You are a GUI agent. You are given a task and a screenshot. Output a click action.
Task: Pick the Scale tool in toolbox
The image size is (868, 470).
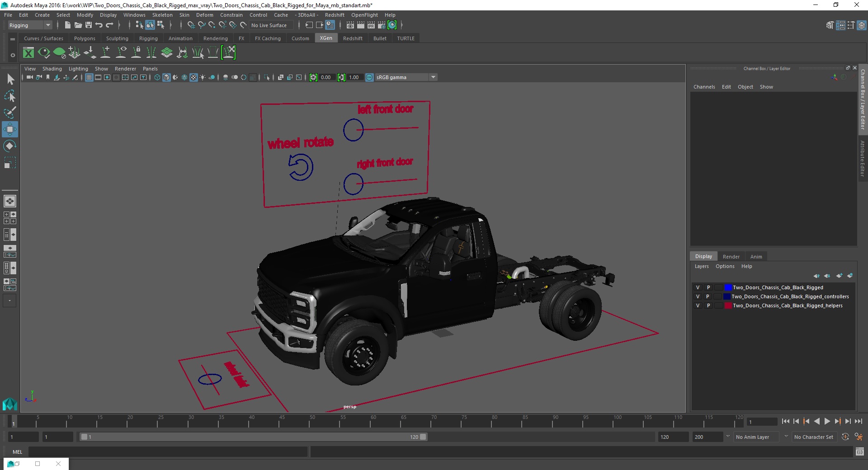[10, 163]
